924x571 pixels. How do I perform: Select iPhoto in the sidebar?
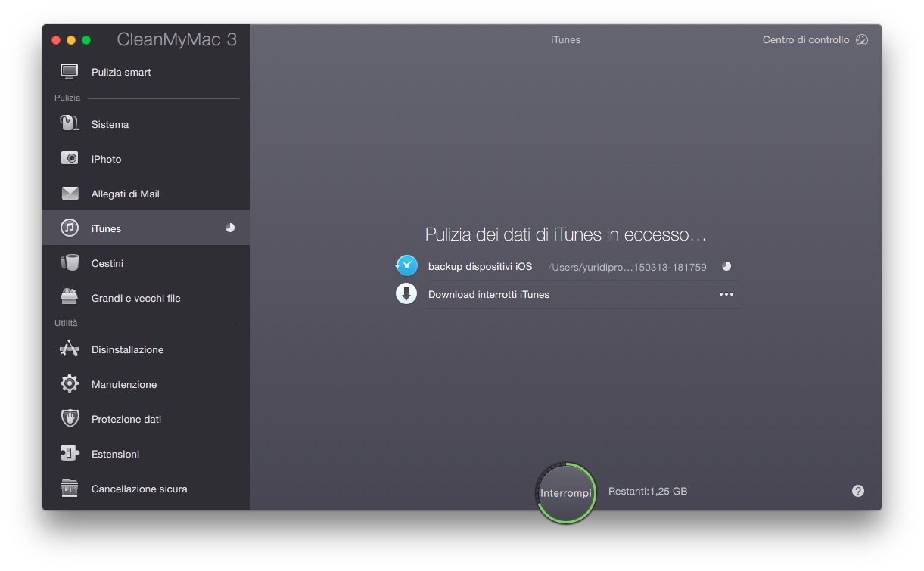coord(146,159)
